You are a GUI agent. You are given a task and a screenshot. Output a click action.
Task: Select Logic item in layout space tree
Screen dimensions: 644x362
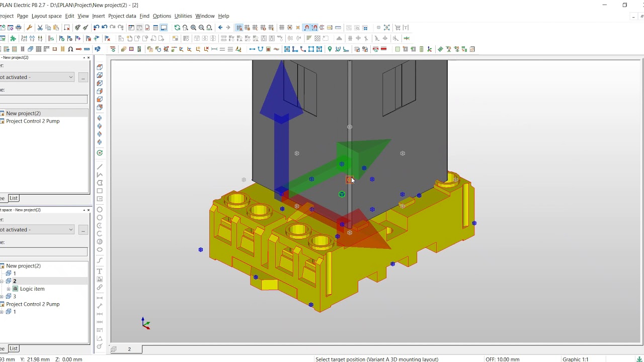click(x=32, y=289)
